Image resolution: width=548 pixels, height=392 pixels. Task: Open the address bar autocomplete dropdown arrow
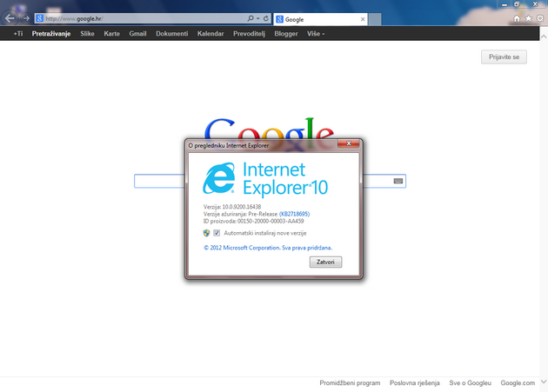tap(258, 18)
